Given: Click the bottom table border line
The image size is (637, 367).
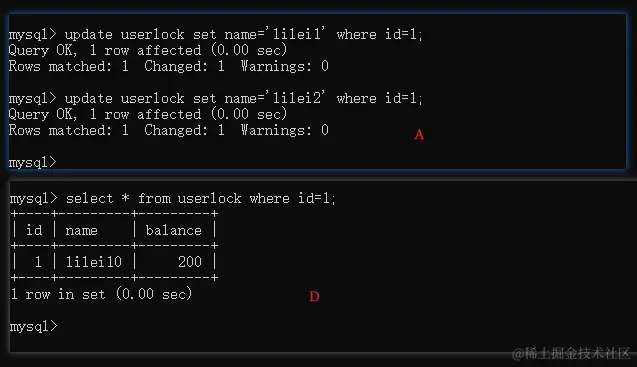Looking at the screenshot, I should 115,278.
